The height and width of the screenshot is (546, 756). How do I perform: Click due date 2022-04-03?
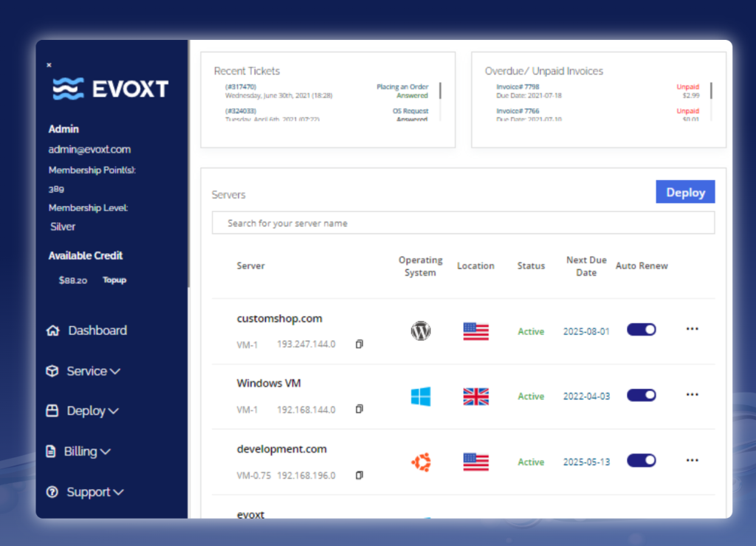click(586, 396)
